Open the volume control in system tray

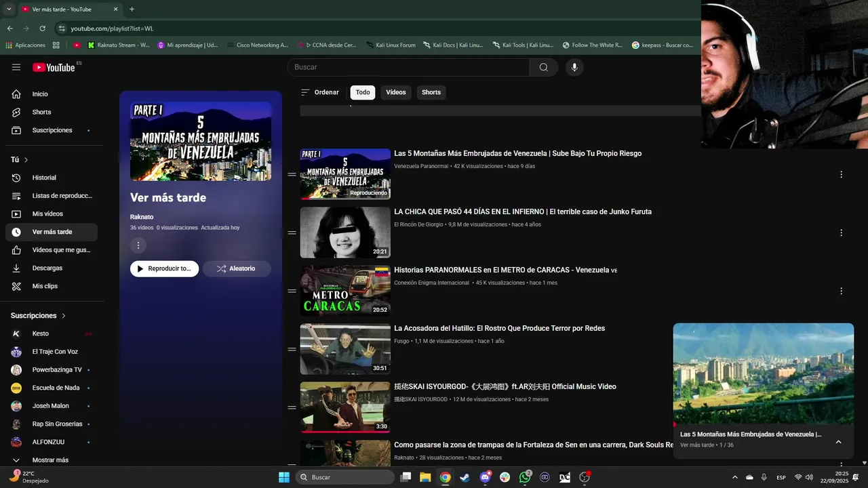(809, 477)
